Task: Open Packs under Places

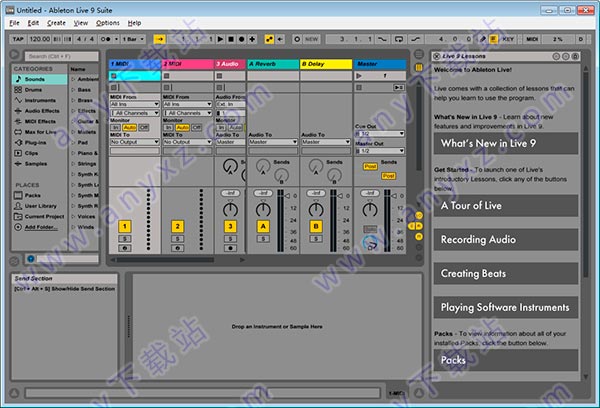Action: [39, 195]
